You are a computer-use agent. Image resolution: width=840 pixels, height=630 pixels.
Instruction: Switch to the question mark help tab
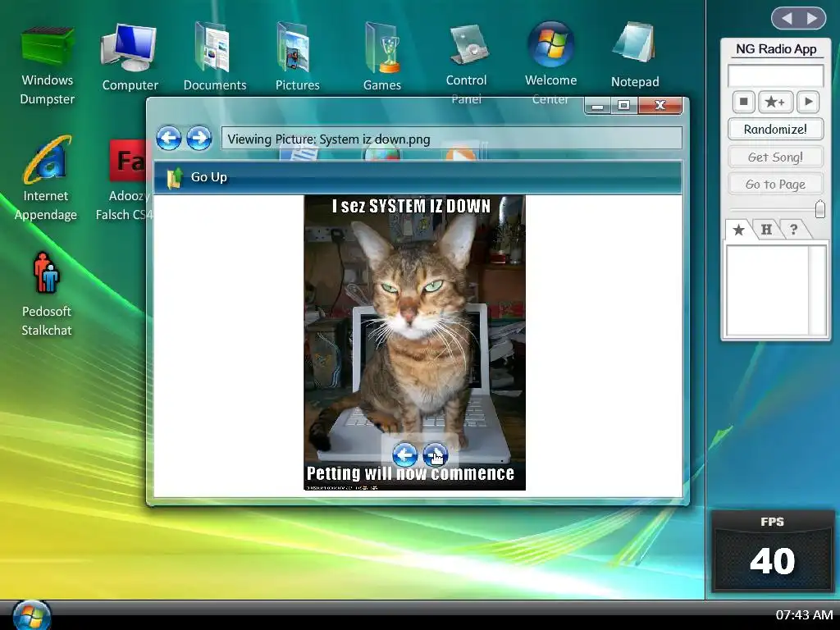[794, 230]
